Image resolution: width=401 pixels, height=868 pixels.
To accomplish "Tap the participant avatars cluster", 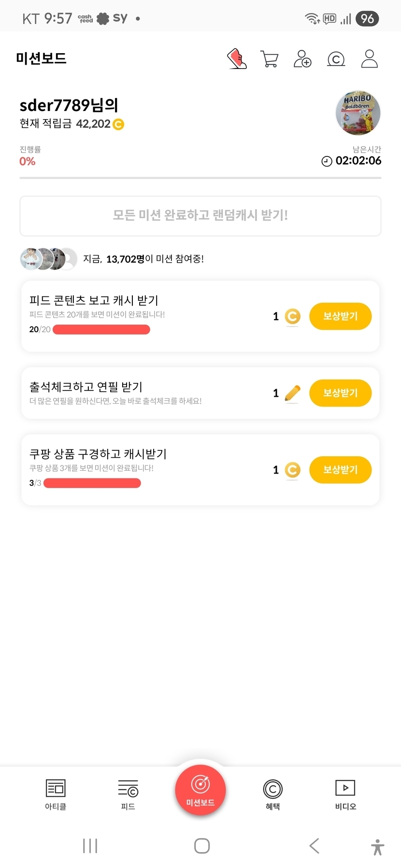I will click(x=48, y=259).
